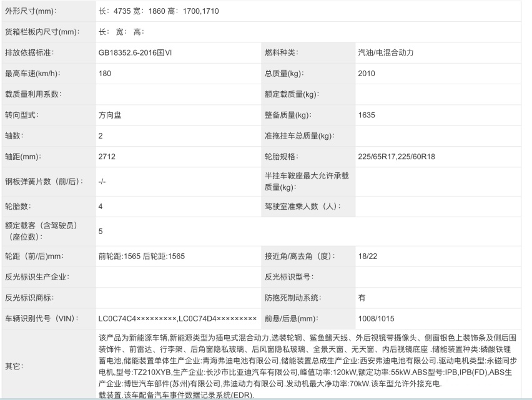Click the 防抱死制动系统 label
Viewport: 532px width, 400px height.
[x=293, y=298]
